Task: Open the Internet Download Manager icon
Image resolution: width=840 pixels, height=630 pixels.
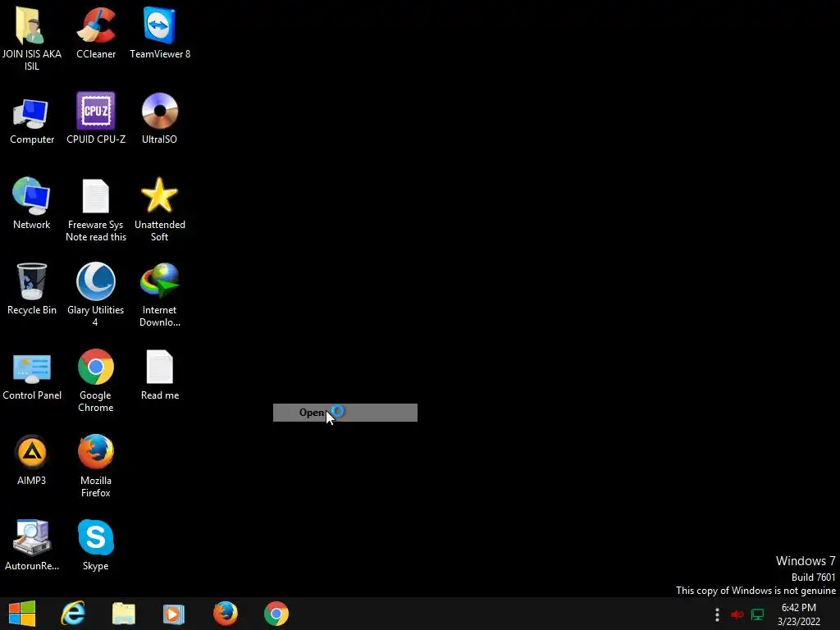Action: [160, 294]
